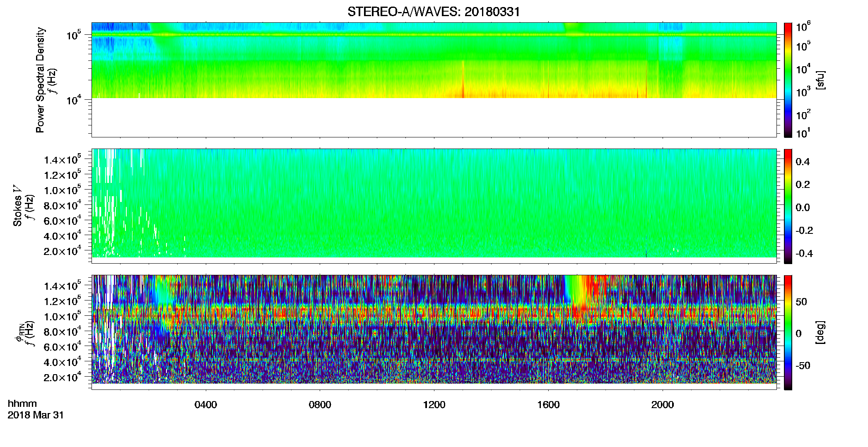Click the 2018 Mar 31 date label
The height and width of the screenshot is (447, 868).
pyautogui.click(x=36, y=415)
